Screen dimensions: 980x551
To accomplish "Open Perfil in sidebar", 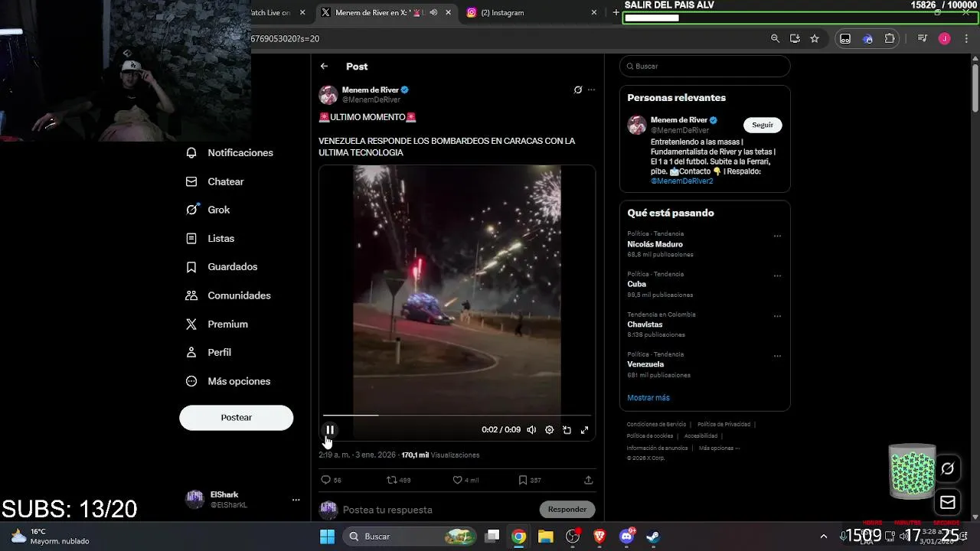I will 209,353.
